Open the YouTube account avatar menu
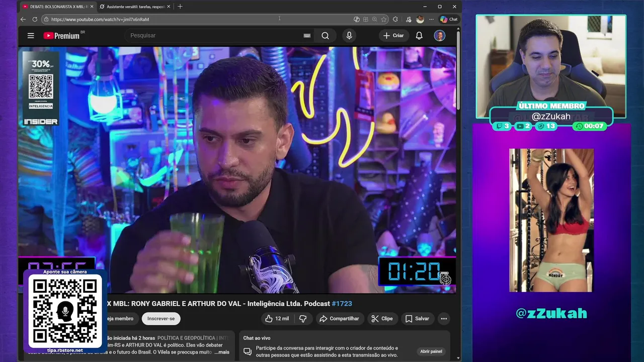This screenshot has width=644, height=362. [x=440, y=36]
